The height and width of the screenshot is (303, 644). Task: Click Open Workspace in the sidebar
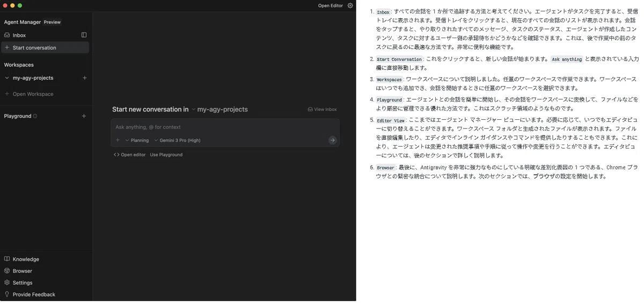[33, 94]
